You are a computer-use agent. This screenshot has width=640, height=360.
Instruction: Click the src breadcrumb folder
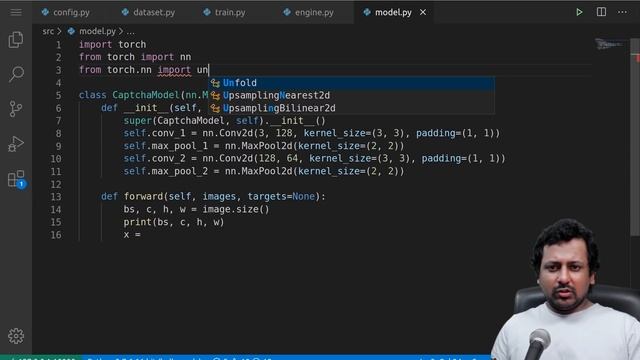tap(48, 31)
